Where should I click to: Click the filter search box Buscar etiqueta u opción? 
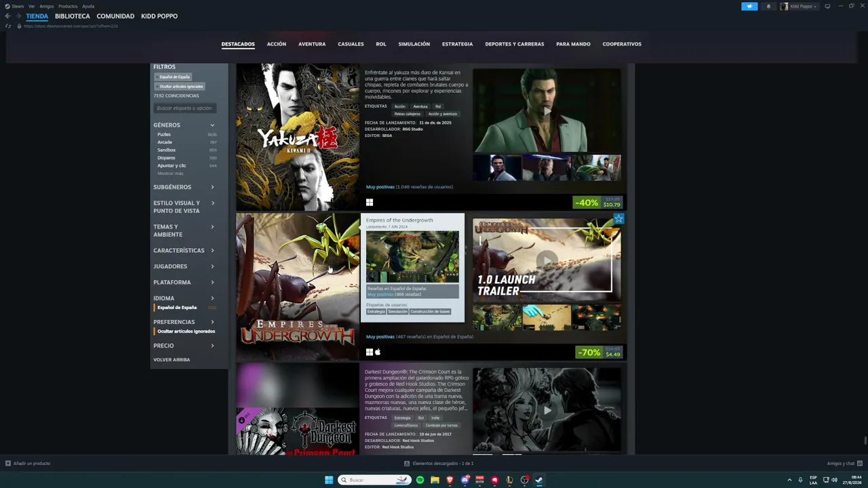point(184,108)
